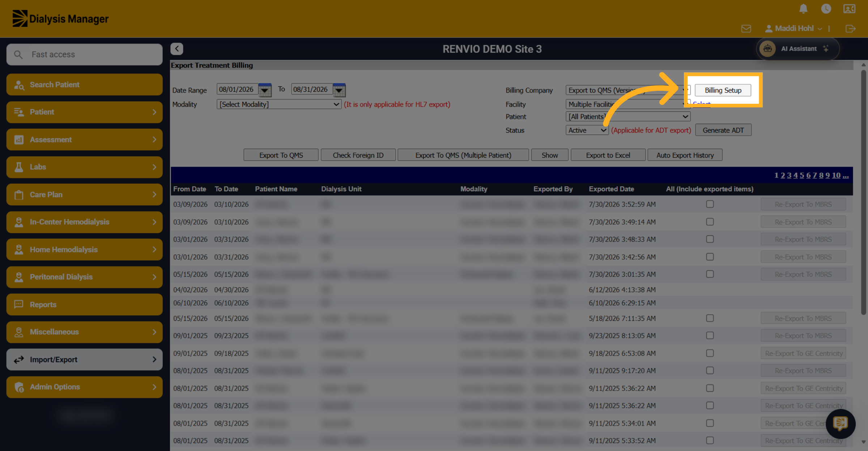
Task: Check box for 9/11/2025 9:17:20 AM row
Action: pos(710,370)
